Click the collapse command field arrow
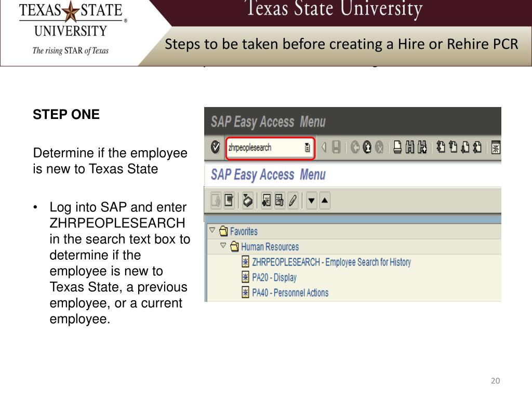Screen dimensions: 532x399 pos(324,147)
